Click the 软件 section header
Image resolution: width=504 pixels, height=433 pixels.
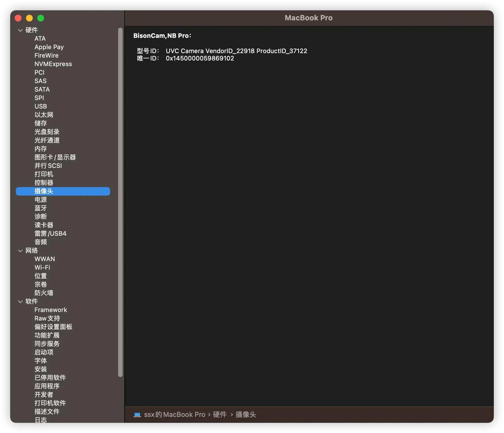pyautogui.click(x=31, y=301)
